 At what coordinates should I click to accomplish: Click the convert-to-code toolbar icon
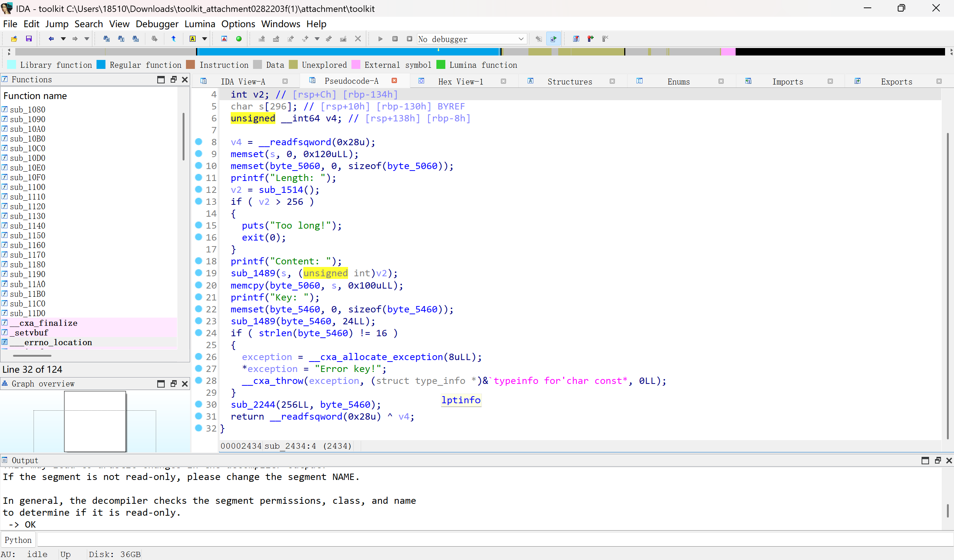click(x=262, y=39)
